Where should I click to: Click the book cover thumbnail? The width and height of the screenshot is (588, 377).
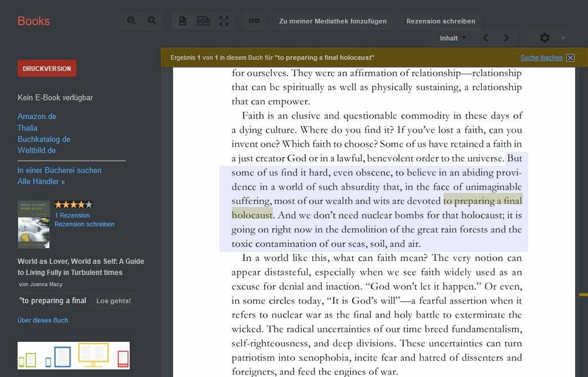point(33,225)
